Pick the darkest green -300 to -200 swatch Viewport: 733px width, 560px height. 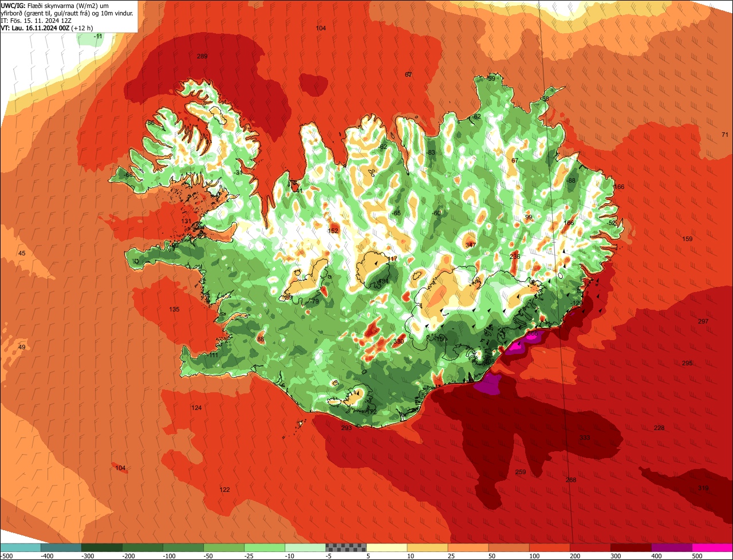coord(102,547)
